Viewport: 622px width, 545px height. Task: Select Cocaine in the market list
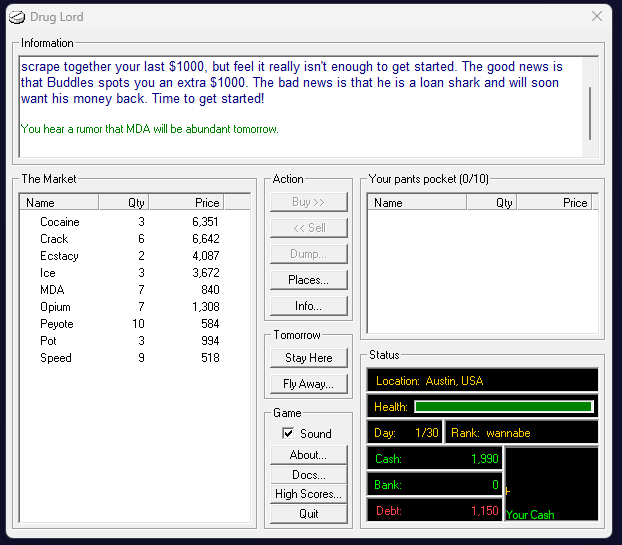(60, 222)
